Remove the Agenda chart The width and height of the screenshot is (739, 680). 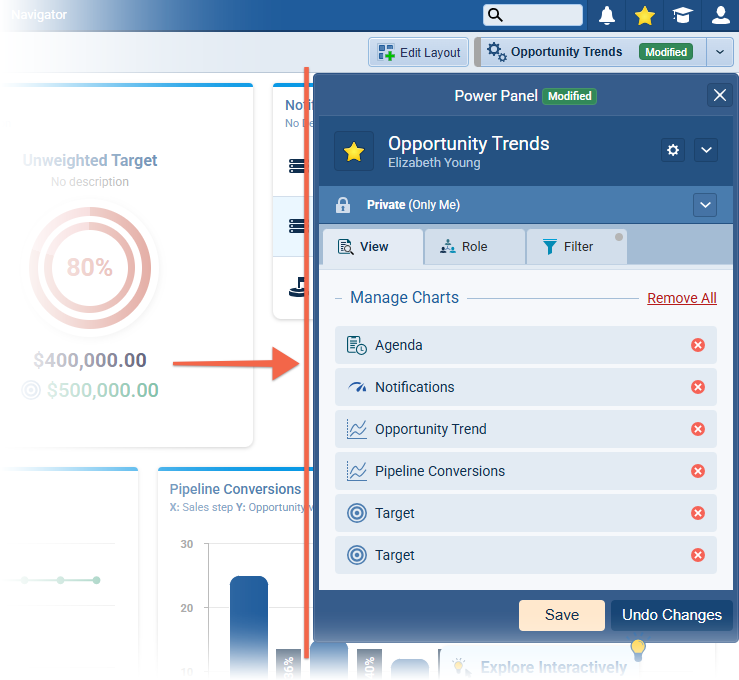tap(698, 345)
